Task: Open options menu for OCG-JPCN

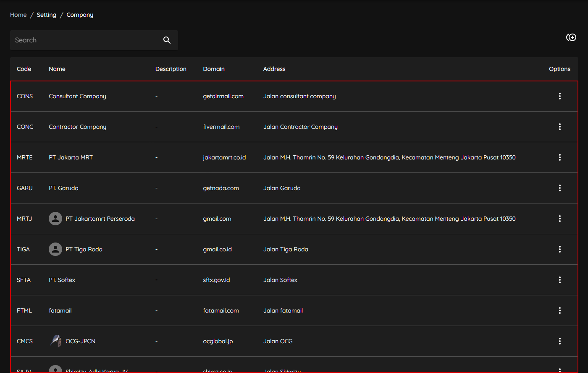Action: [x=559, y=341]
